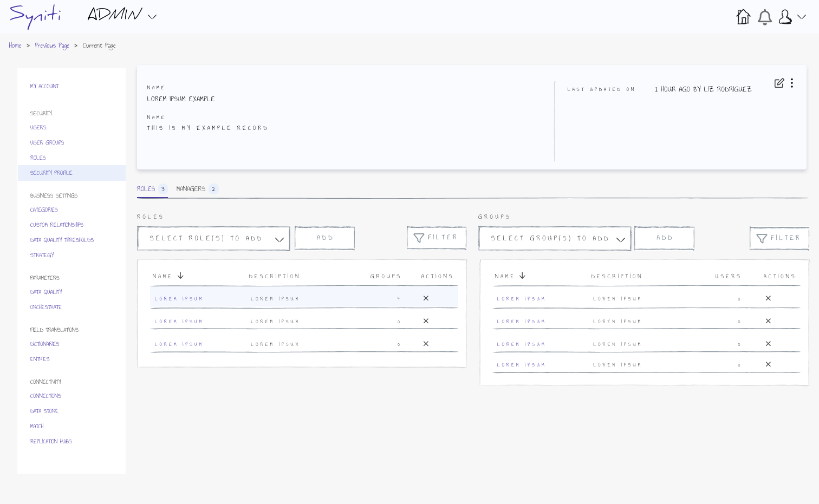Click the Filter button above groups table
Screen dimensions: 819x504
[x=779, y=238]
